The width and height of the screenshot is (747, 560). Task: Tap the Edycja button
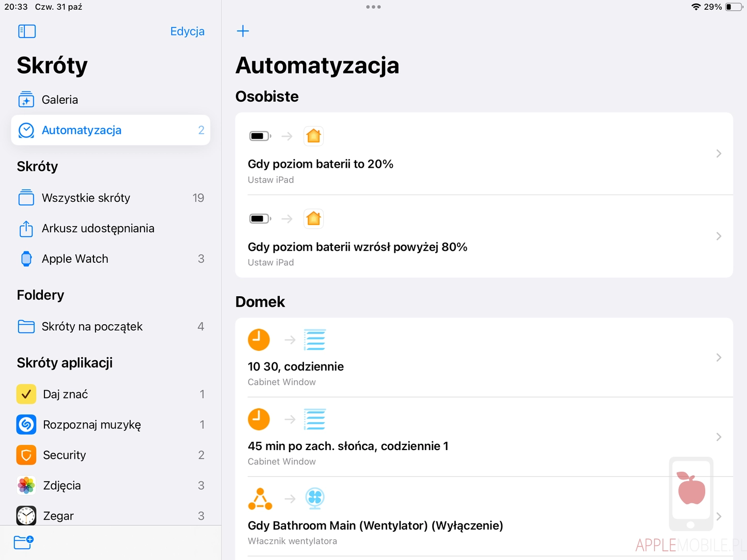[187, 31]
